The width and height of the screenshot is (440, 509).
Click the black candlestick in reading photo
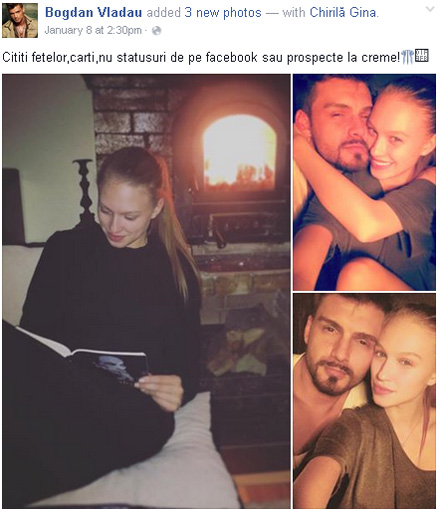point(84,190)
